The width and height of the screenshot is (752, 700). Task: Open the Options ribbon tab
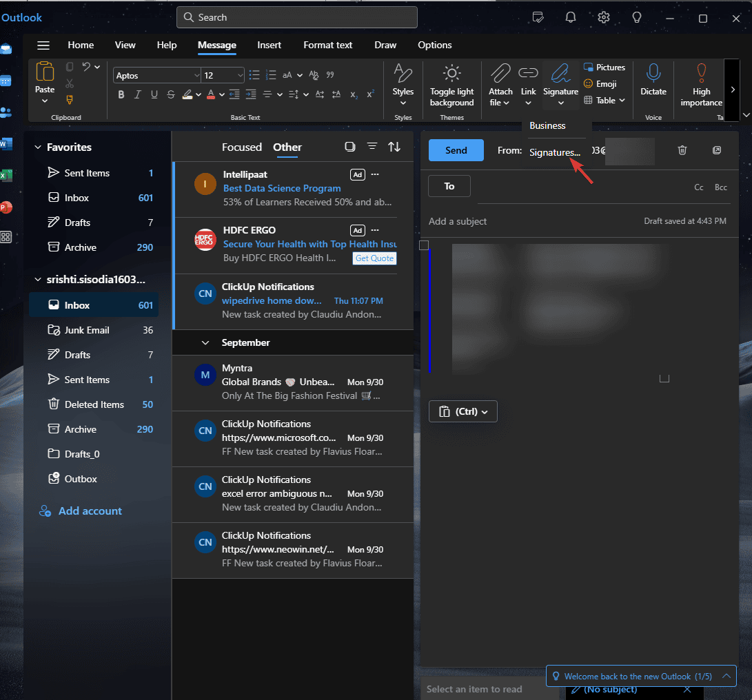click(x=434, y=45)
